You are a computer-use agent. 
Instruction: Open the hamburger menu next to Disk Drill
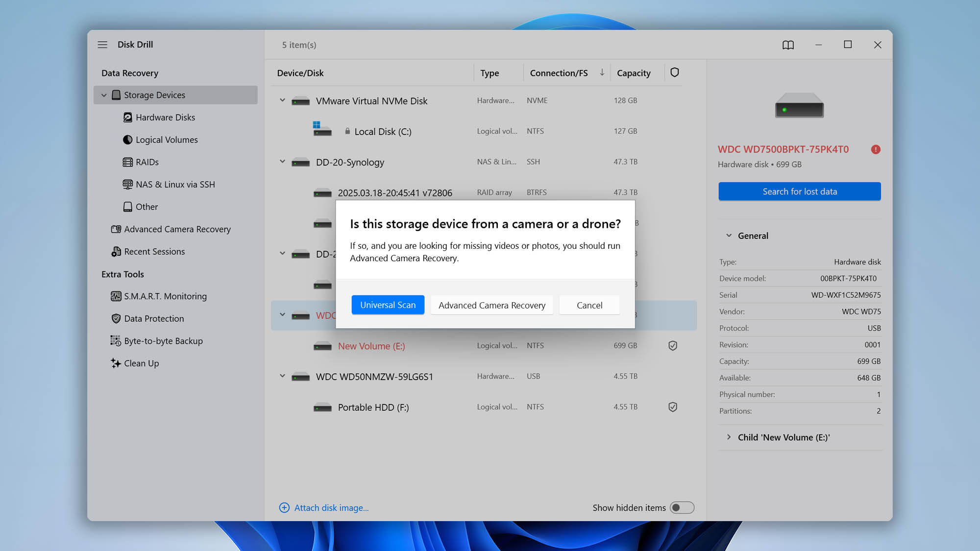click(102, 45)
